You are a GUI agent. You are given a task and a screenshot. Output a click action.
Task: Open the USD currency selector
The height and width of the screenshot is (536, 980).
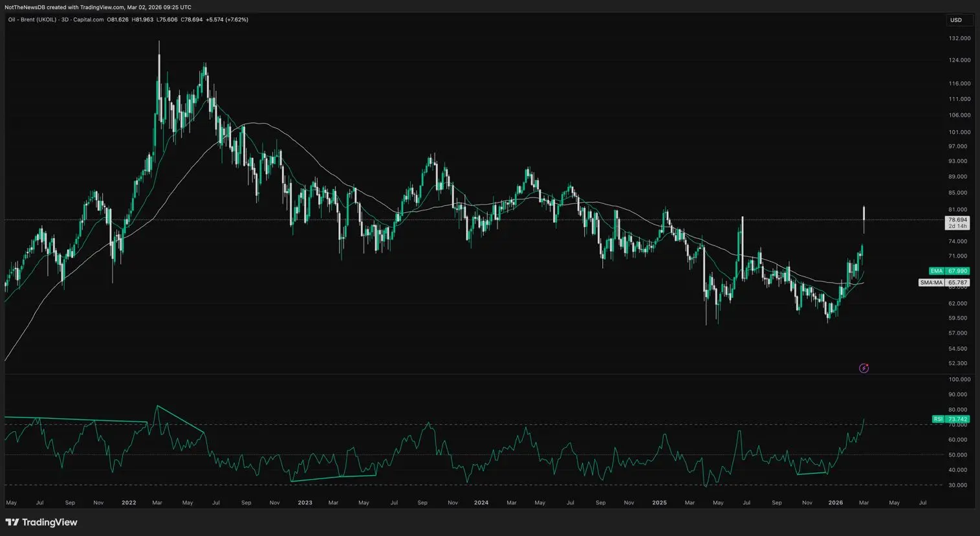pos(955,20)
